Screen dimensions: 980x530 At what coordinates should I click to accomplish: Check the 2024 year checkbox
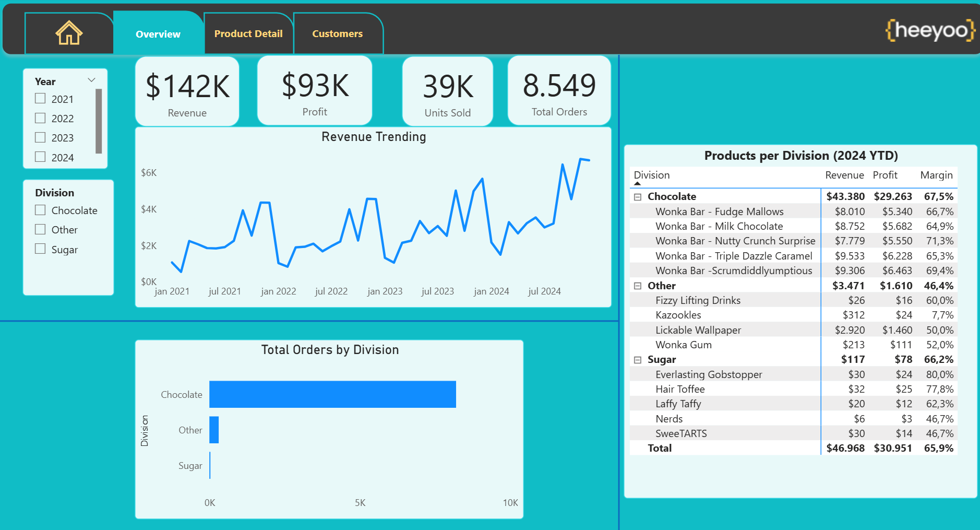pos(40,157)
